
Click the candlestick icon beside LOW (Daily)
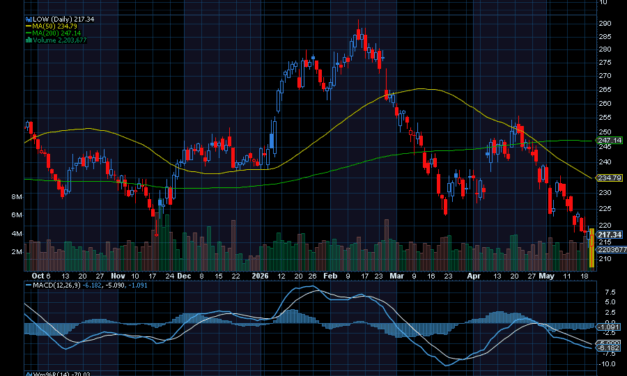(x=29, y=19)
